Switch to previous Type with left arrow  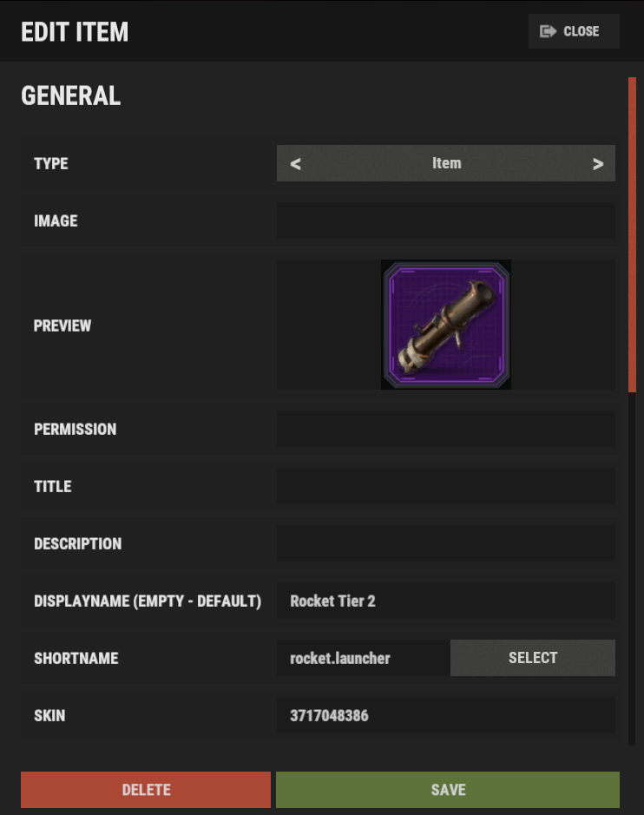point(295,164)
